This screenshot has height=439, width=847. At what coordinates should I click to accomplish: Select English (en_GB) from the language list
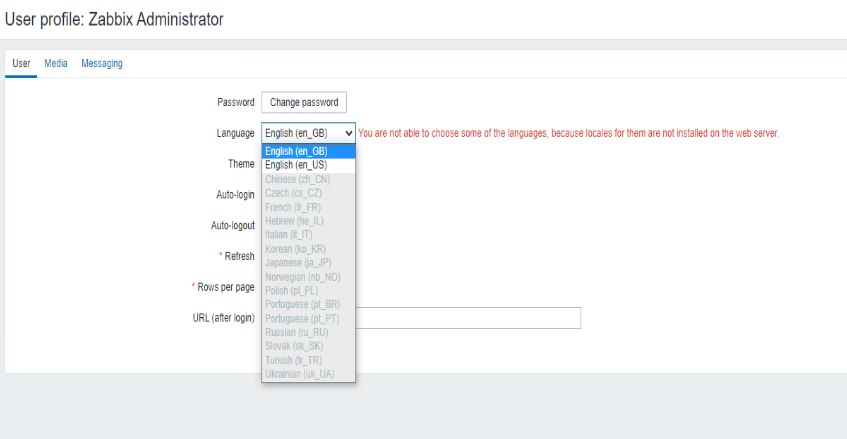308,151
